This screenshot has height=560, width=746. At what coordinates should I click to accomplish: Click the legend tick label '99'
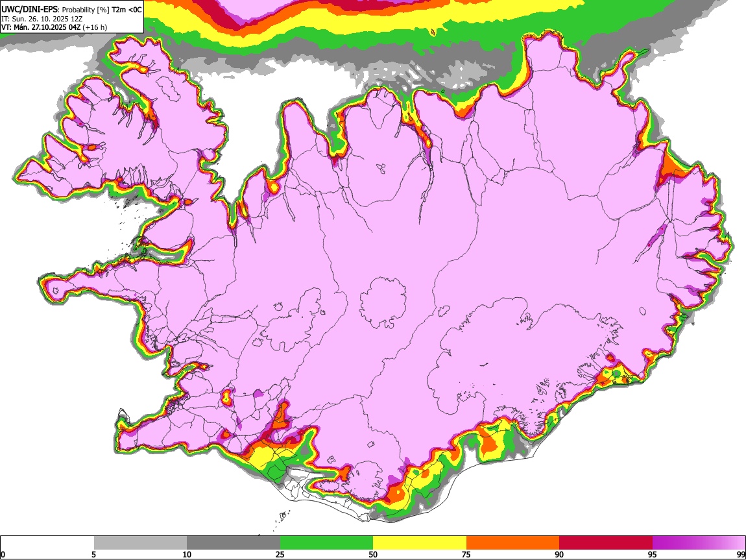(741, 555)
